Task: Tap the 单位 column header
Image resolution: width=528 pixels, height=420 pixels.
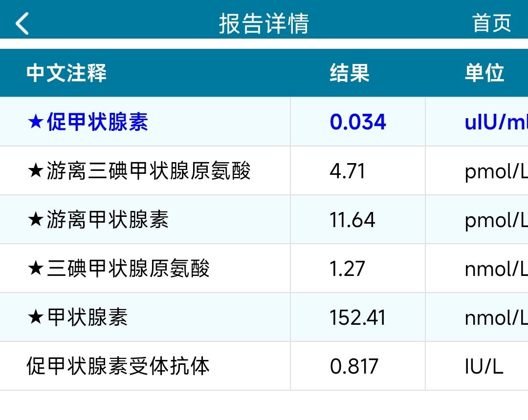Action: click(485, 73)
